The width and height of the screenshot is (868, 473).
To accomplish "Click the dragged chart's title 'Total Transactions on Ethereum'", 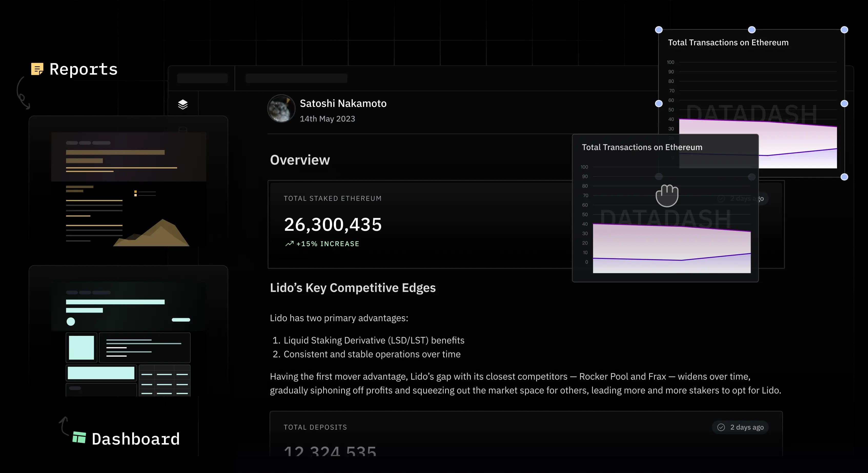I will click(x=642, y=147).
